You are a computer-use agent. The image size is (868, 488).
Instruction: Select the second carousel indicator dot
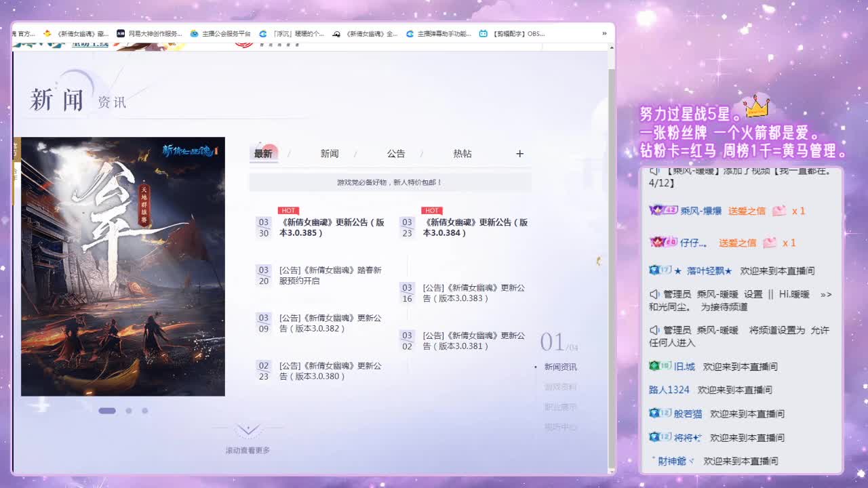coord(129,411)
